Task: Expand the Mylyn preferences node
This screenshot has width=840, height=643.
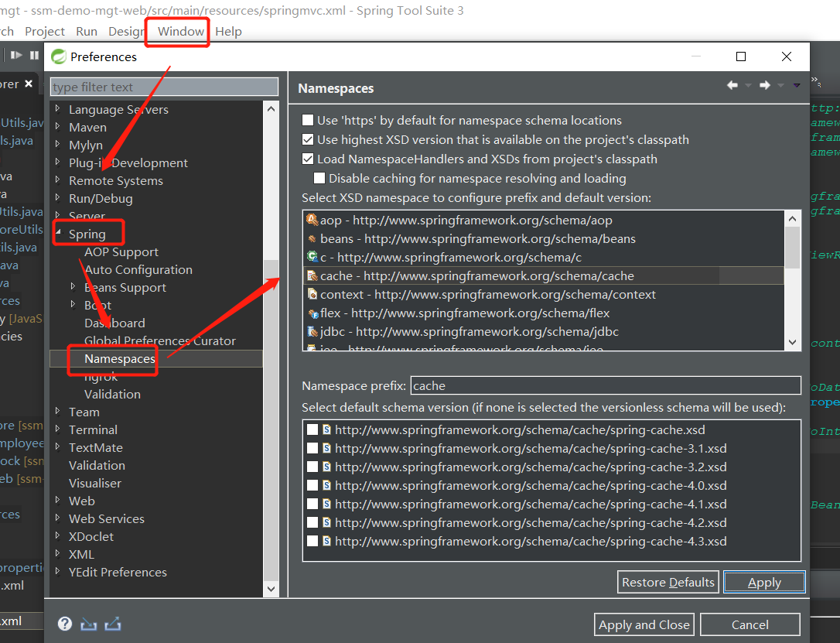Action: pos(58,144)
